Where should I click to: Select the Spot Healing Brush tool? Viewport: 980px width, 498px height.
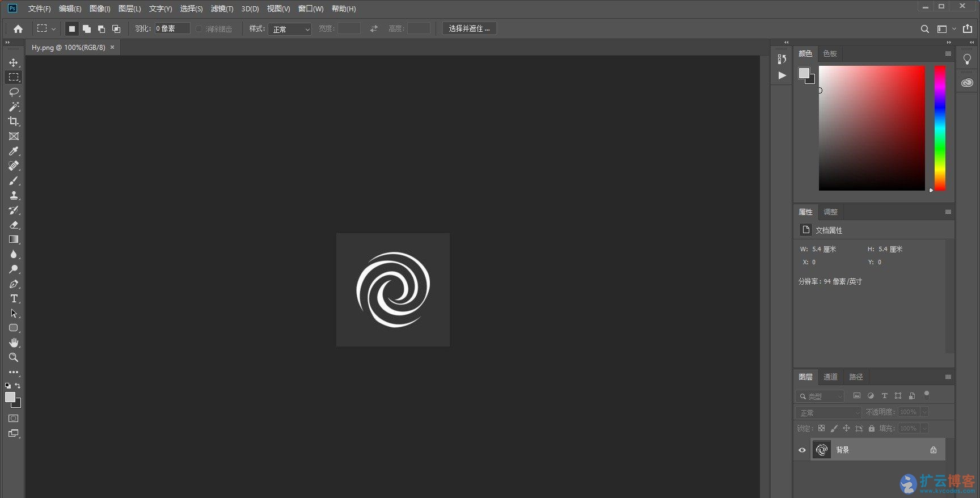pos(14,166)
